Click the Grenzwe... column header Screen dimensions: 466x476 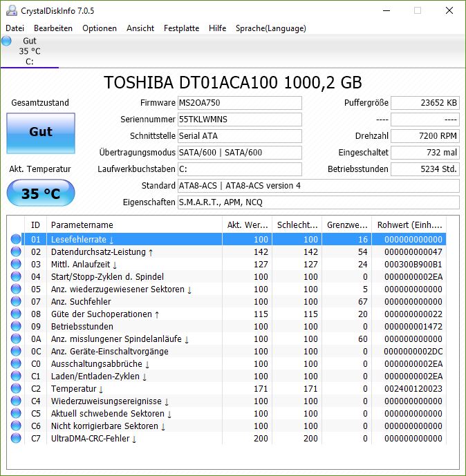[347, 225]
